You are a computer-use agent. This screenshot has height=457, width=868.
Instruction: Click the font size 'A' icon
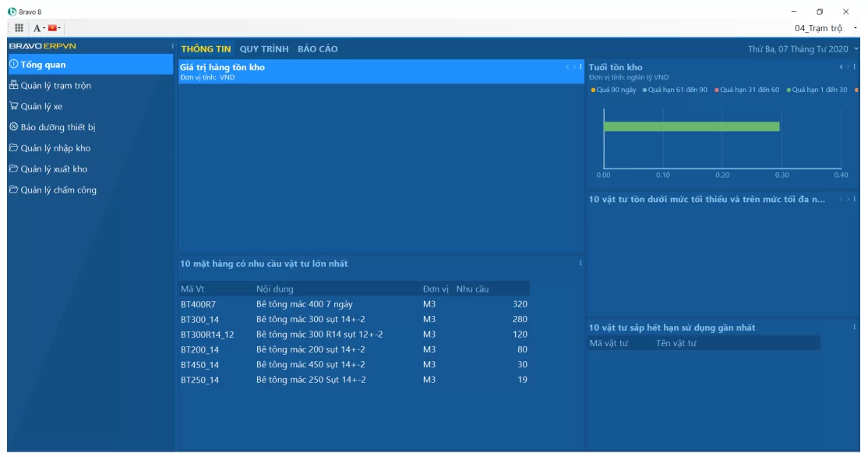(x=37, y=28)
